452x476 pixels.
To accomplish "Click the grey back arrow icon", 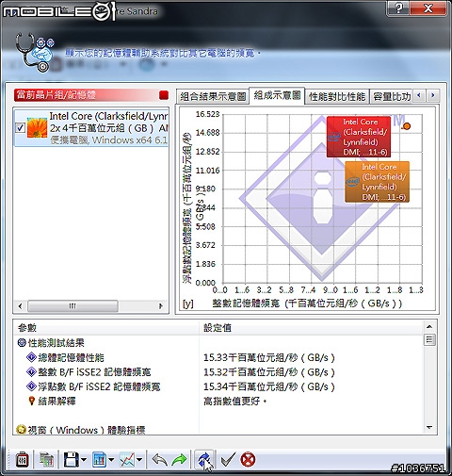I will click(x=159, y=460).
